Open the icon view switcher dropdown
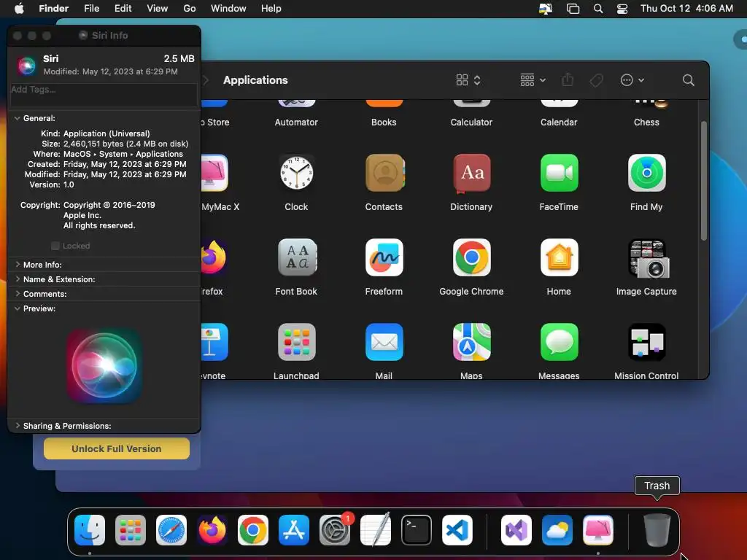Image resolution: width=747 pixels, height=560 pixels. (468, 80)
